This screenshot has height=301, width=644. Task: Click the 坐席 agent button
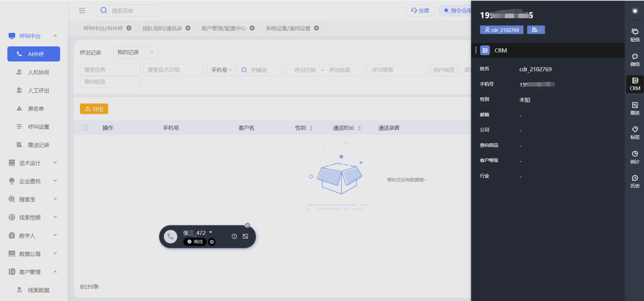point(420,11)
